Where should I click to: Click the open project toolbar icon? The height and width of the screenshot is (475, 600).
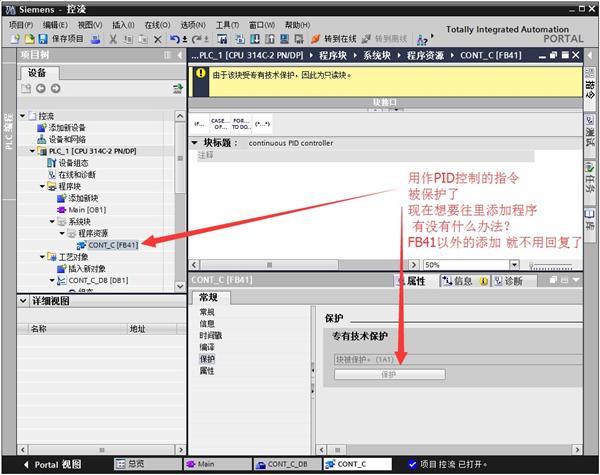(x=29, y=39)
